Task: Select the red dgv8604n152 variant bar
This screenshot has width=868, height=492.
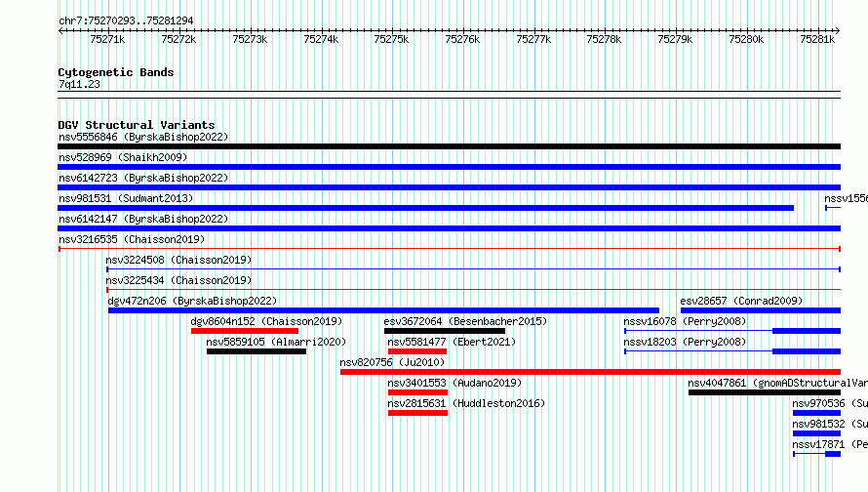Action: coord(245,331)
